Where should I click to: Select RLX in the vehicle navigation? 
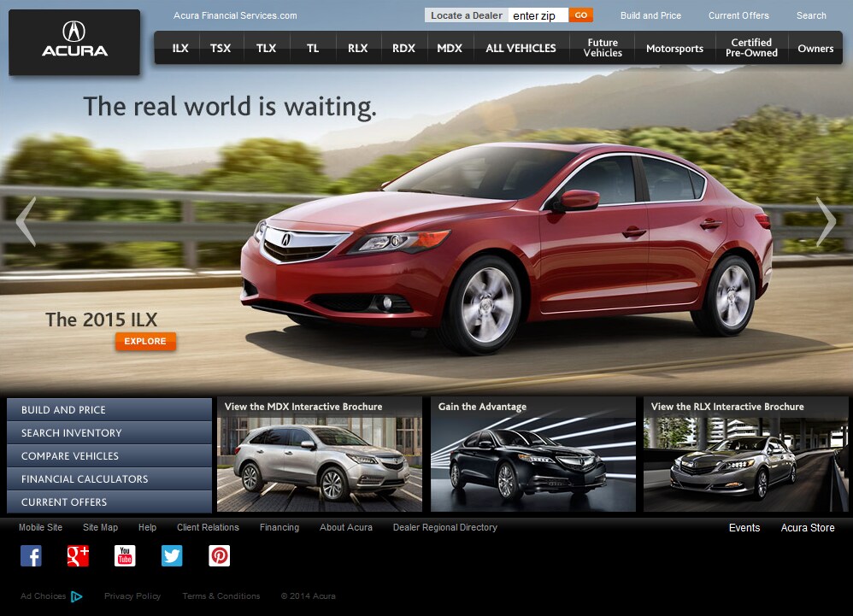coord(358,49)
